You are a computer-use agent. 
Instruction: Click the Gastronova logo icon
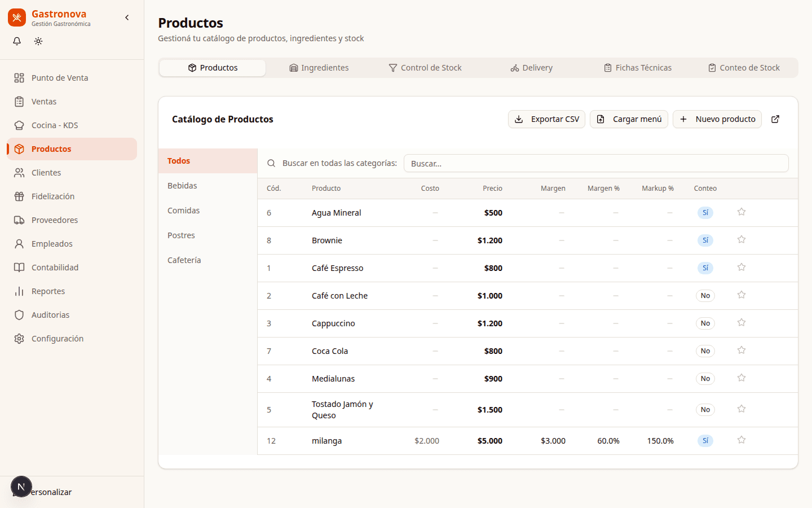coord(17,17)
